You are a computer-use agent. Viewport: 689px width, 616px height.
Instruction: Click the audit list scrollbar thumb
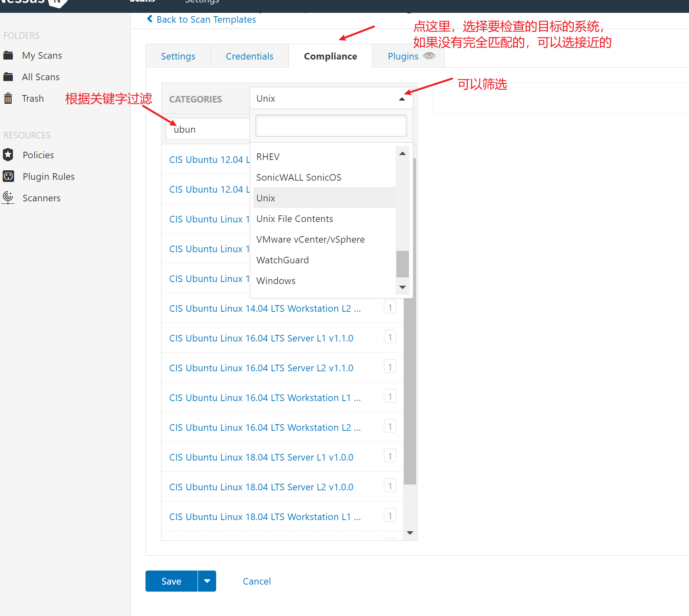tap(410, 321)
